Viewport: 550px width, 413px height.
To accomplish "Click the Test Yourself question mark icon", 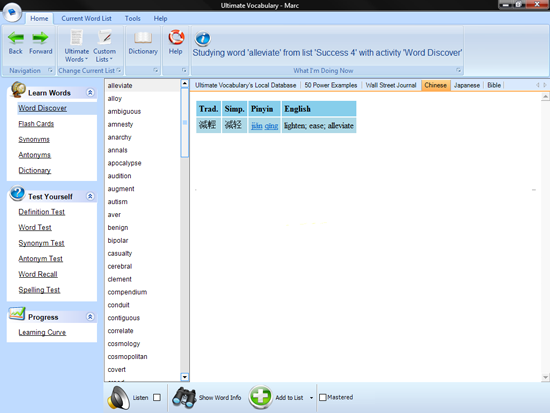I will coord(18,193).
